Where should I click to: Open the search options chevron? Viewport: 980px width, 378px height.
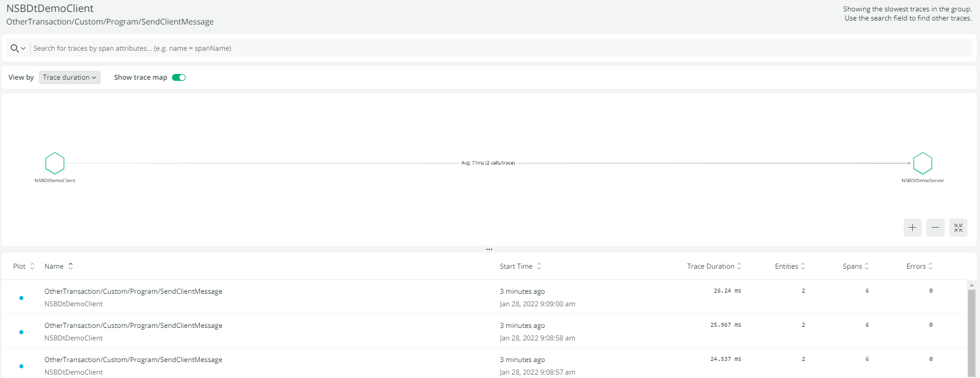23,48
